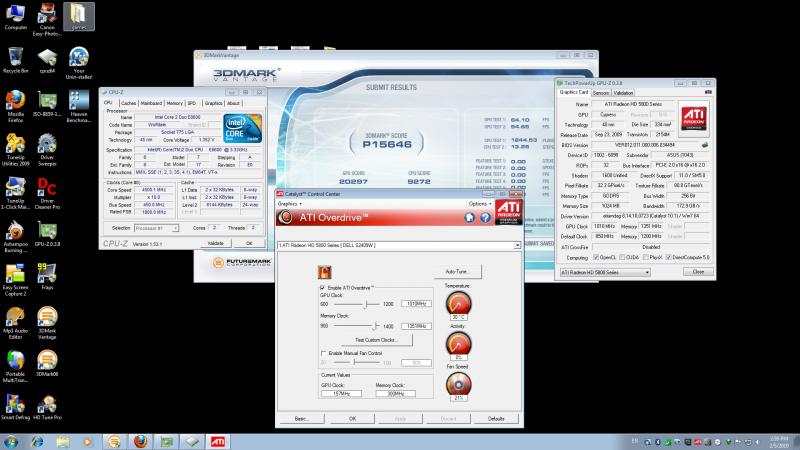Click the Home icon in ATI Overdrive header
800x450 pixels.
click(x=469, y=218)
